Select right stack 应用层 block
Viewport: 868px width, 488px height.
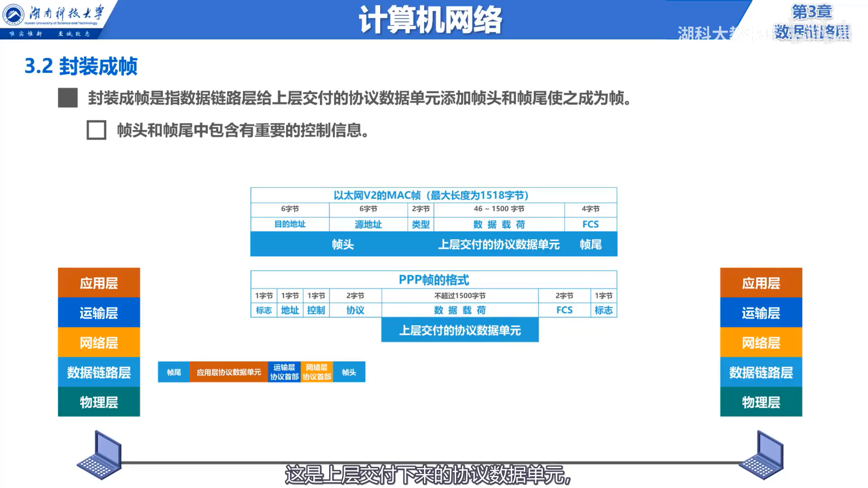tap(761, 283)
